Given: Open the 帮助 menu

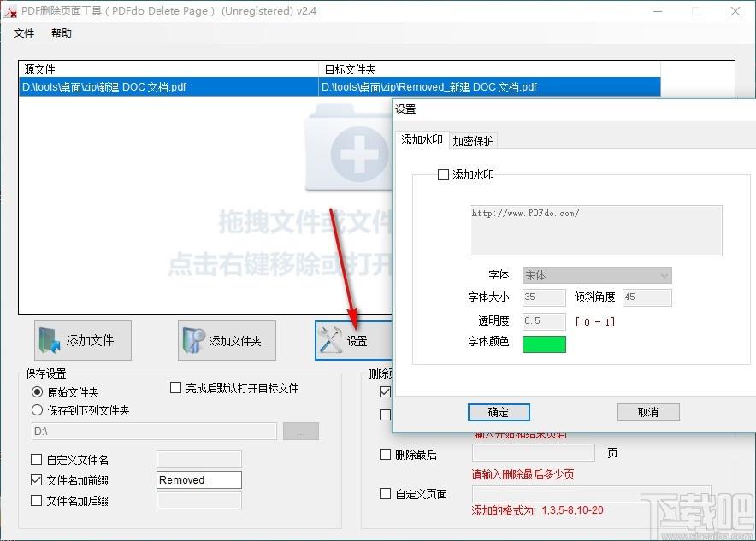Looking at the screenshot, I should [62, 33].
